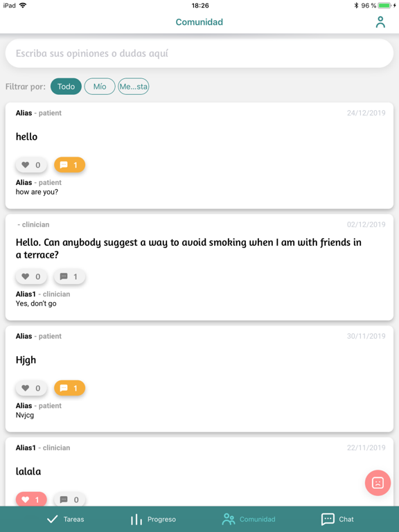The image size is (399, 532).
Task: Open the Chat tab
Action: pyautogui.click(x=337, y=519)
